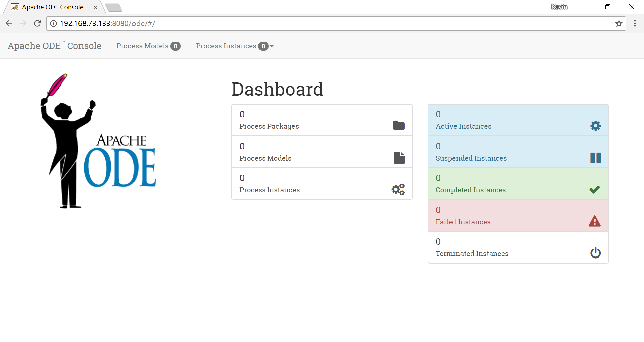This screenshot has width=644, height=342.
Task: Click the Apache ODE conductor logo
Action: pos(98,141)
